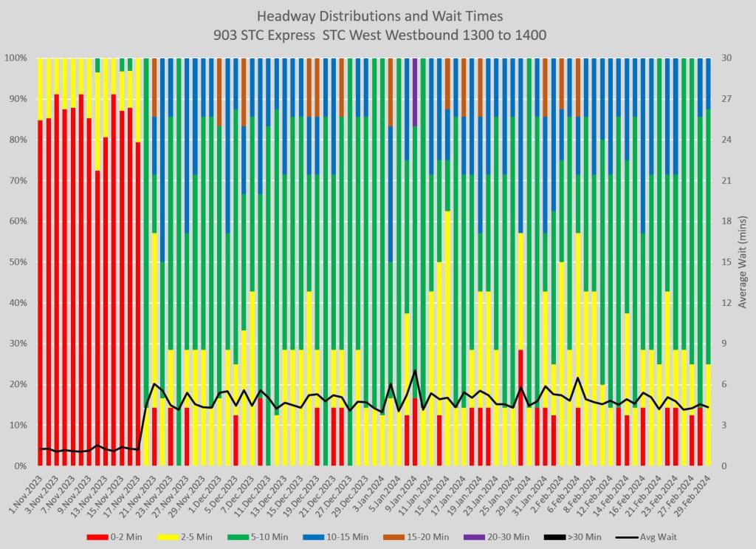Select the blue 10-15 Min legend swatch
The width and height of the screenshot is (756, 549).
point(345,536)
